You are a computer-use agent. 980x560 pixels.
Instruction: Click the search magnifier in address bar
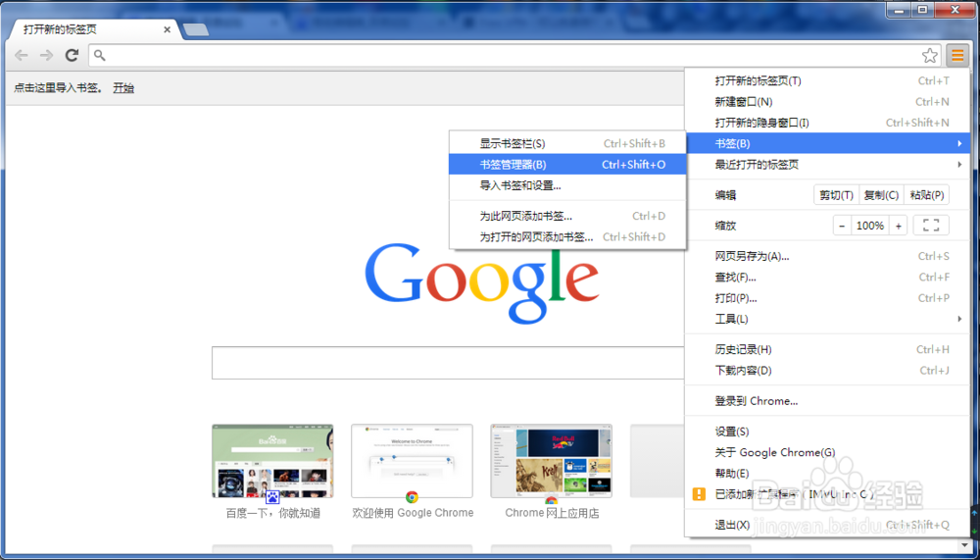coord(100,56)
